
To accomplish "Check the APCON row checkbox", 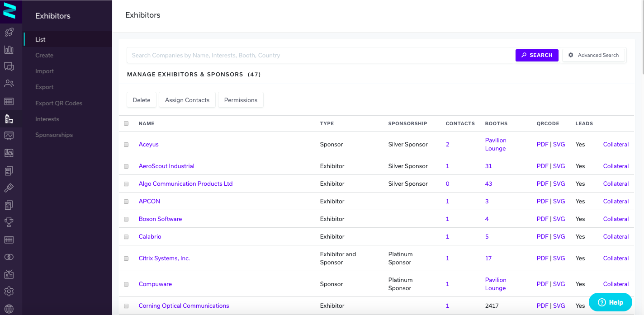I will (126, 202).
